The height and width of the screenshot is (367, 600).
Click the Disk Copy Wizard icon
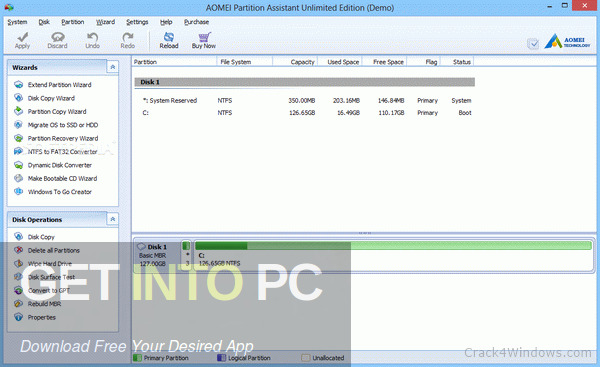pyautogui.click(x=18, y=98)
